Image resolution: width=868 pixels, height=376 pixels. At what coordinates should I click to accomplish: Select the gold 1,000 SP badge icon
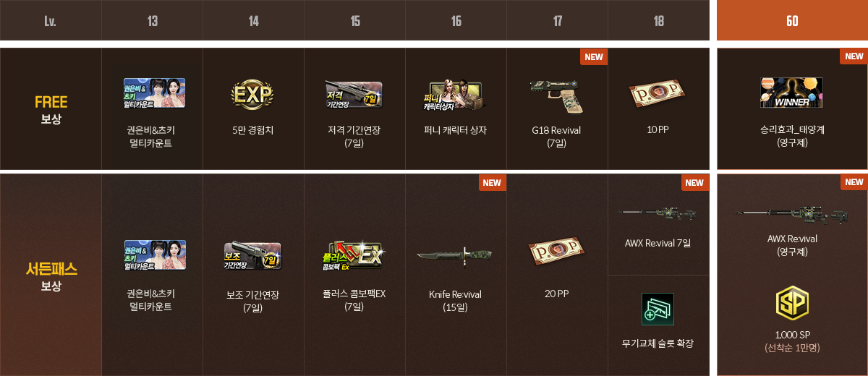(791, 303)
